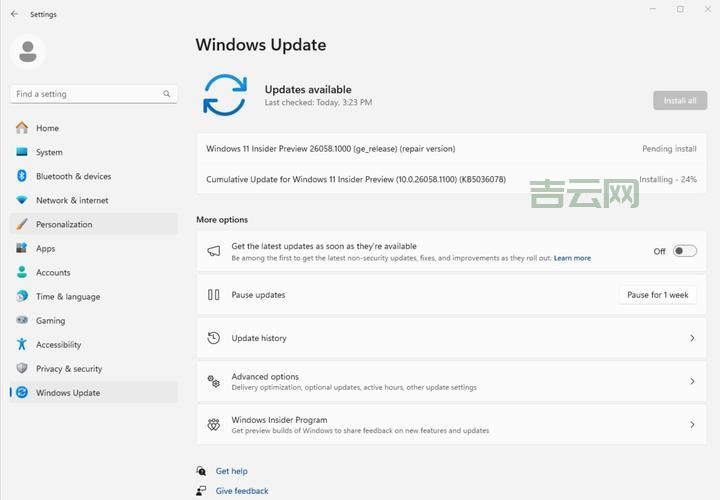Screen dimensions: 720x500
Task: Select Apps in the sidebar
Action: pos(94,248)
